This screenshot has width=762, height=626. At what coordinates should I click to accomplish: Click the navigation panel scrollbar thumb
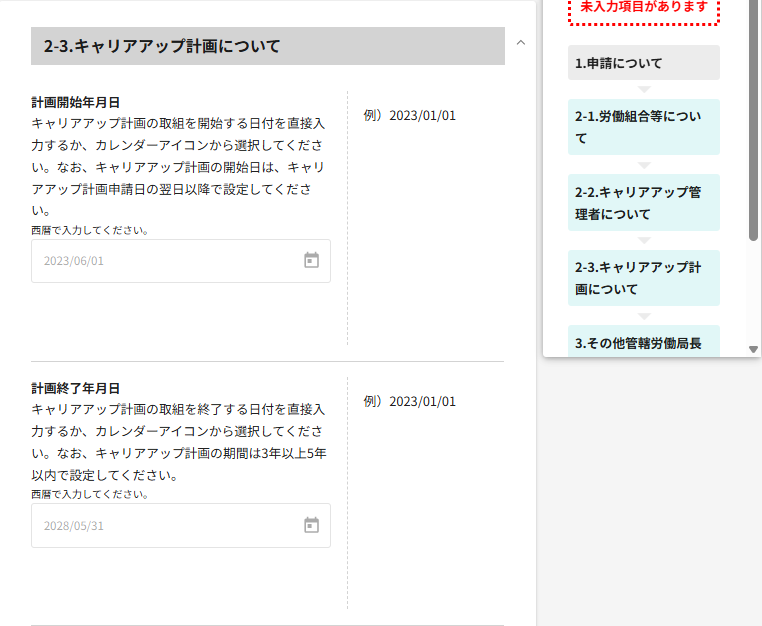click(754, 120)
